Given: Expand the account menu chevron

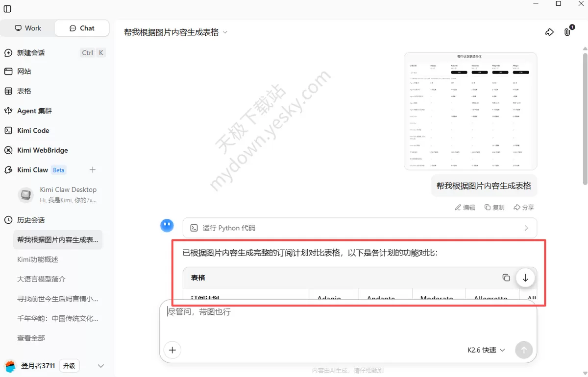Looking at the screenshot, I should tap(101, 366).
